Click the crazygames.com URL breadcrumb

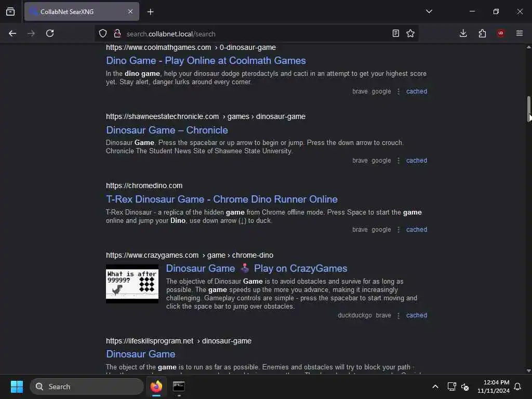pos(189,255)
